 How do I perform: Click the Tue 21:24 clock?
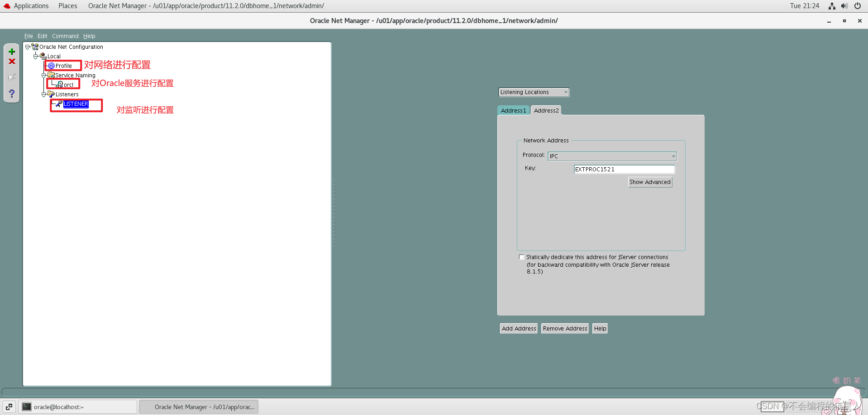[x=805, y=6]
